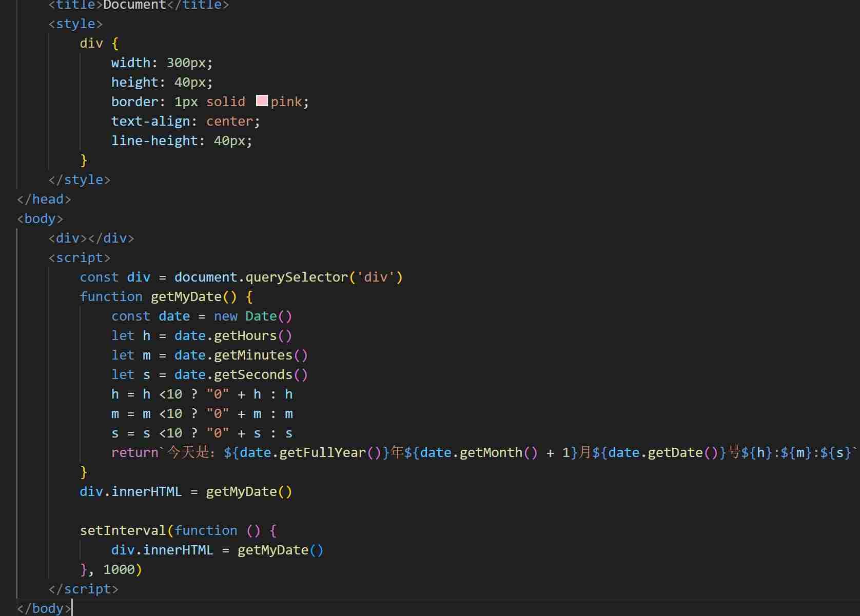Screen dimensions: 860x616
Task: Click the closing '</style>' tag
Action: 80,180
